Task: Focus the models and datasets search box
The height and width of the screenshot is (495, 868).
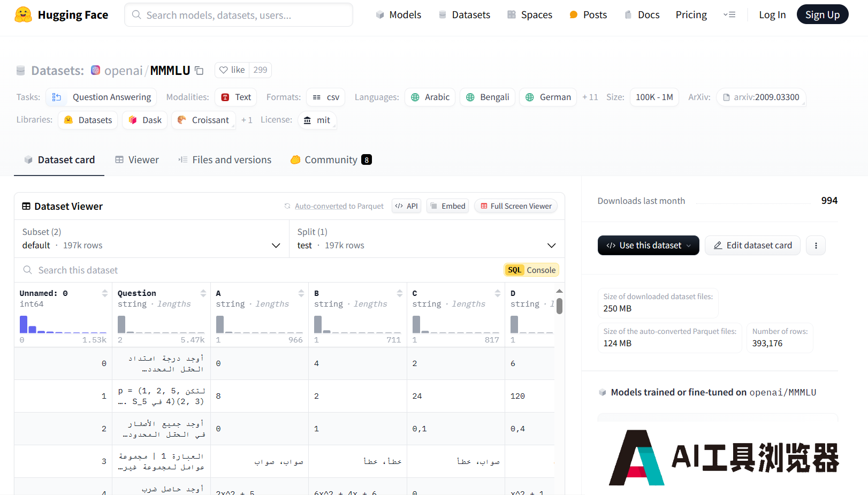Action: point(239,15)
